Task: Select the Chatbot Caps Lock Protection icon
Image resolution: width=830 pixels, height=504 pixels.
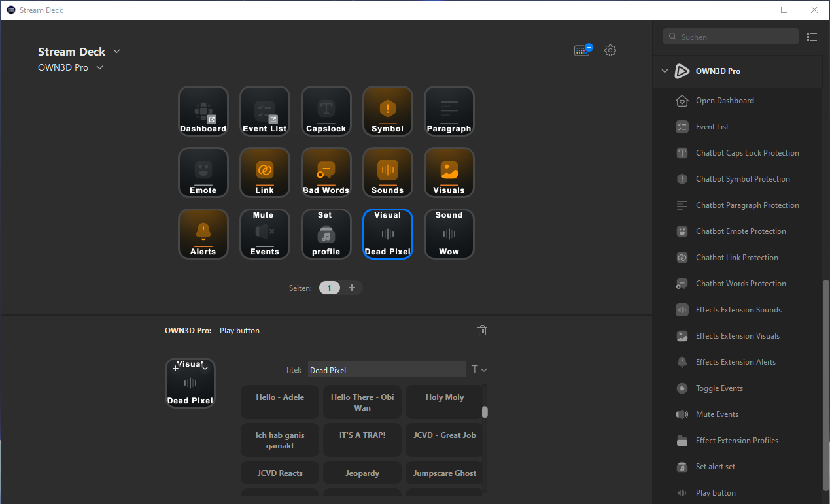Action: click(682, 152)
